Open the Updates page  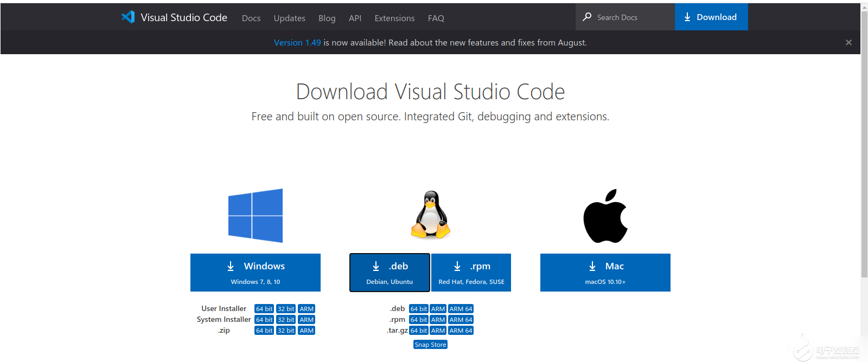pyautogui.click(x=289, y=18)
